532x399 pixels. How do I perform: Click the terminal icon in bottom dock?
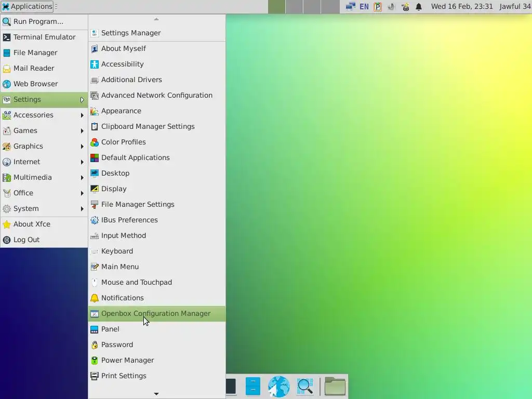231,387
